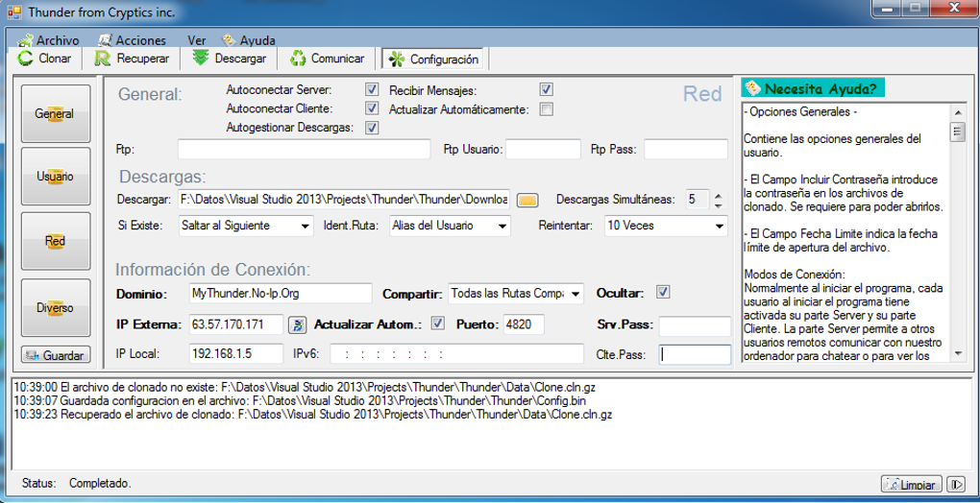Decrease Descargas Simultáneas with down arrow
This screenshot has width=980, height=503.
click(718, 204)
